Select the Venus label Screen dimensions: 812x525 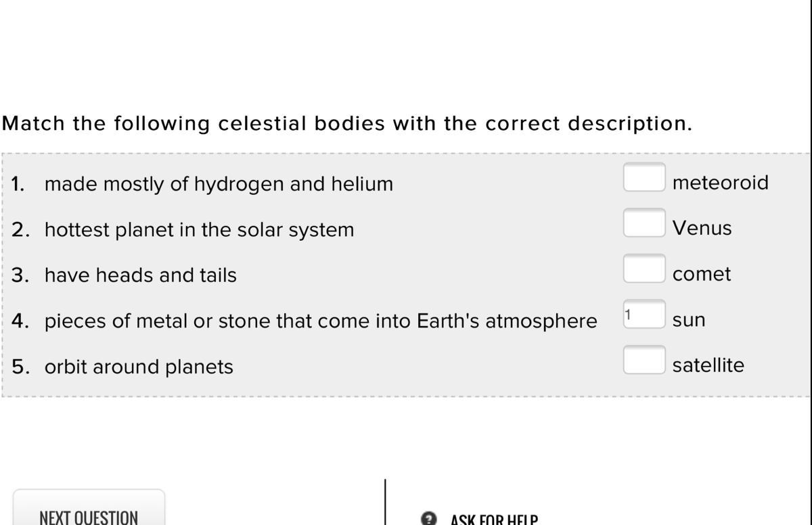coord(702,229)
